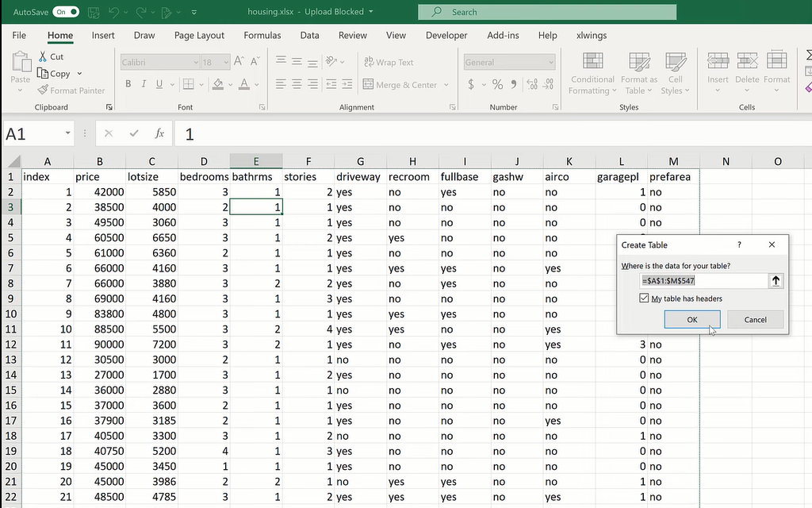Click the Paste clipboard icon
Screen dimensions: 812x508
pos(21,62)
